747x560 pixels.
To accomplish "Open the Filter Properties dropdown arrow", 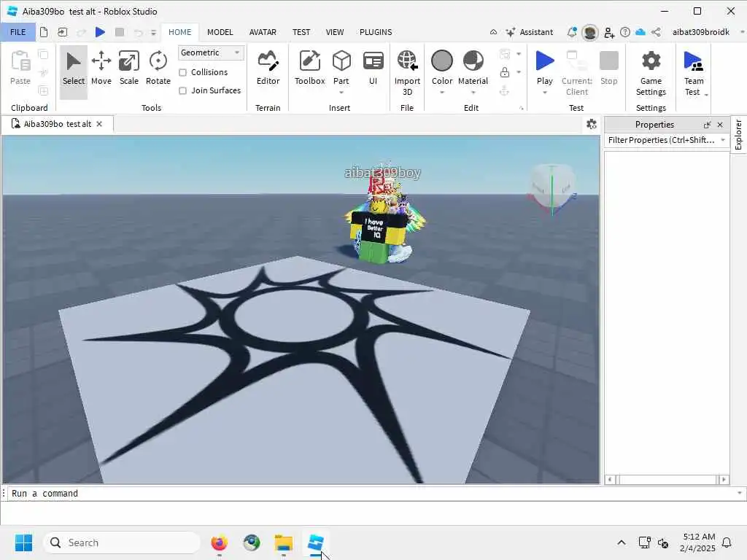I will pos(723,140).
